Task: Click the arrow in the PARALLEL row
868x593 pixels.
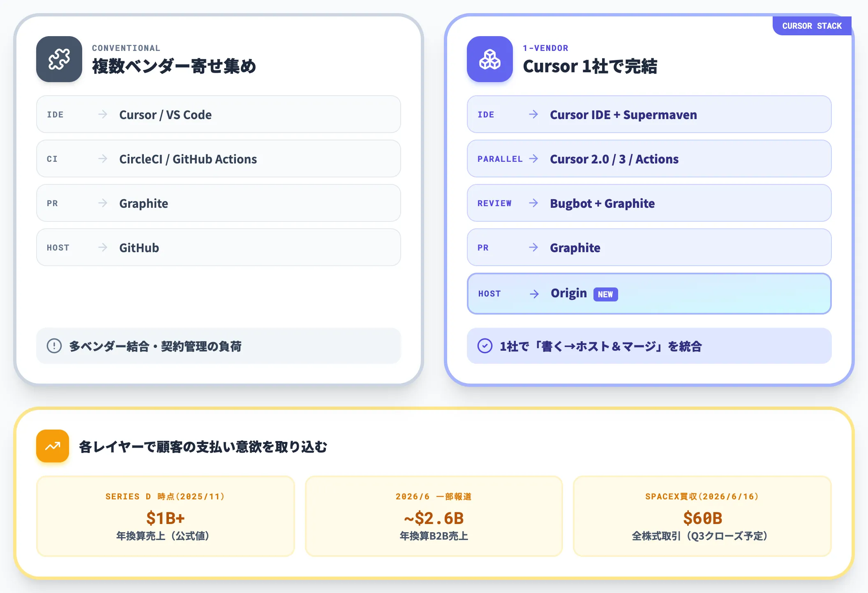Action: [x=533, y=159]
